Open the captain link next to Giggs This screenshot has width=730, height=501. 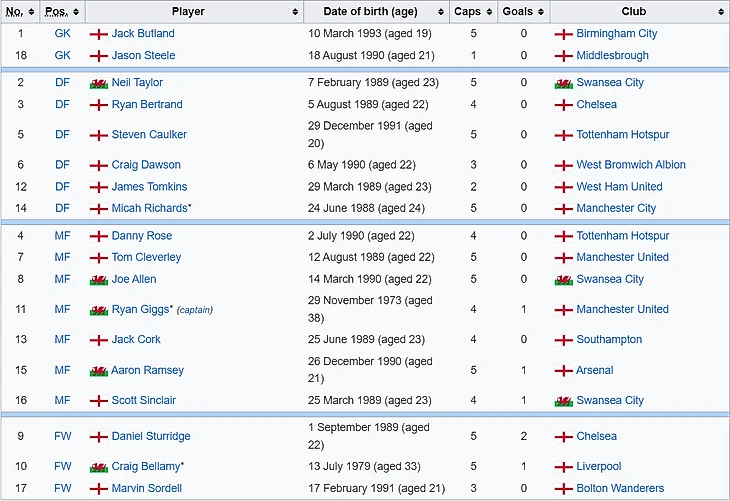195,310
